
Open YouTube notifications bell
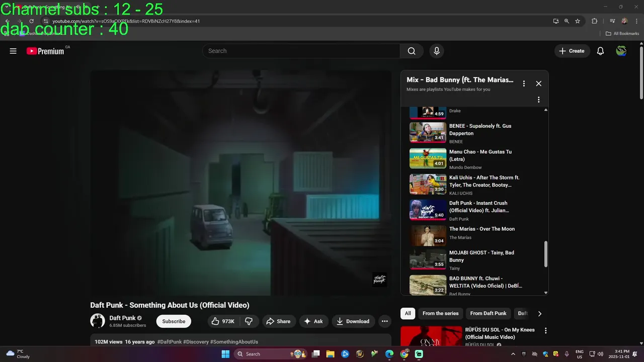pos(600,51)
